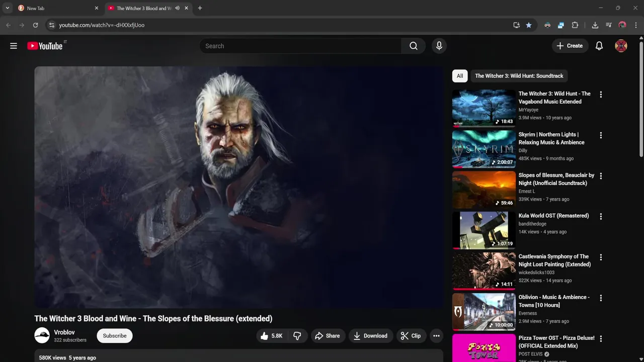644x362 pixels.
Task: Open options for Slopes of Blessure Beauclair video
Action: [601, 176]
